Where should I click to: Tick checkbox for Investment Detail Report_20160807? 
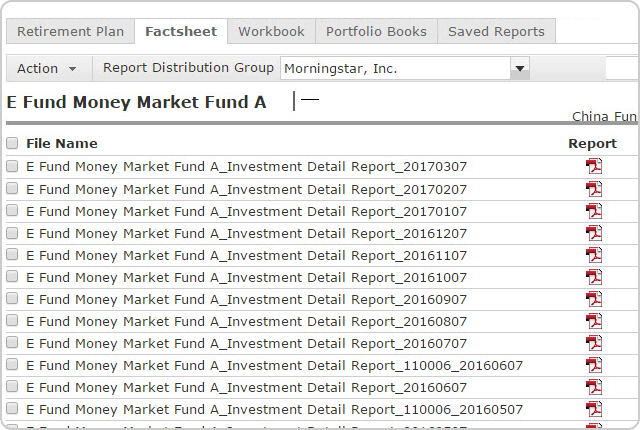pyautogui.click(x=12, y=321)
